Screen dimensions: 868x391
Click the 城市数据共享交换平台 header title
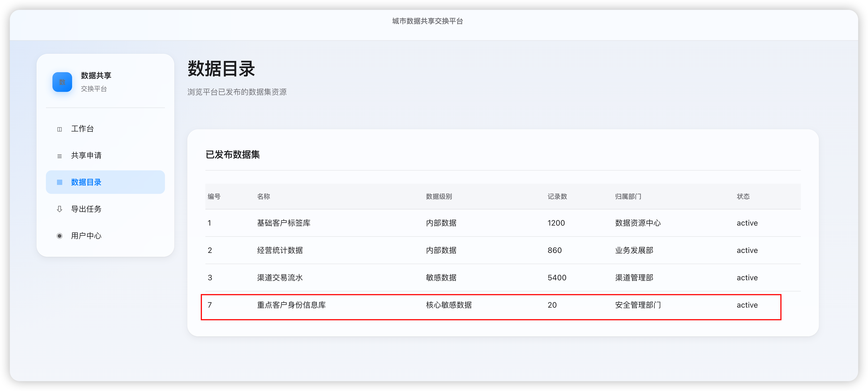(x=427, y=21)
